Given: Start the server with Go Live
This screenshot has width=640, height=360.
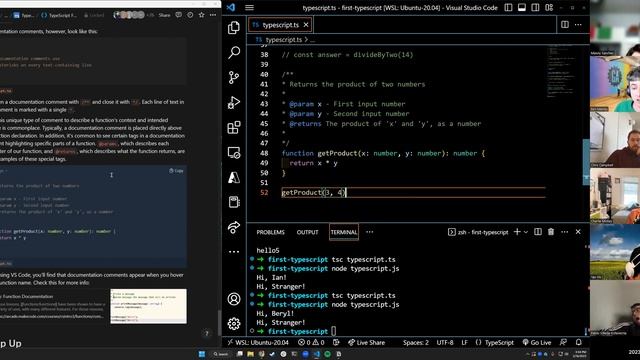Looking at the screenshot, I should click(537, 342).
